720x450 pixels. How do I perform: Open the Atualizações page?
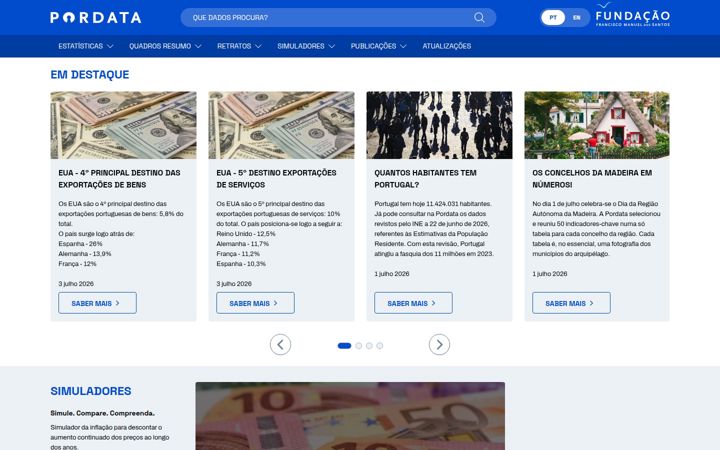tap(446, 46)
